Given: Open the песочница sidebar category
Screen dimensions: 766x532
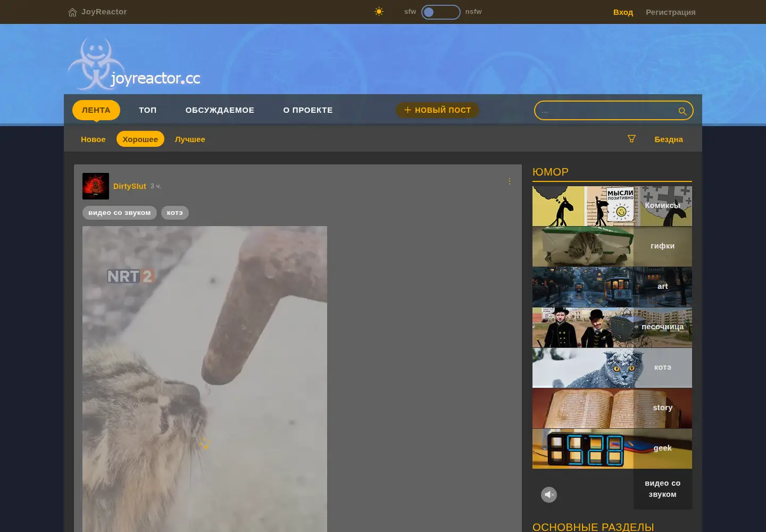Looking at the screenshot, I should point(612,327).
